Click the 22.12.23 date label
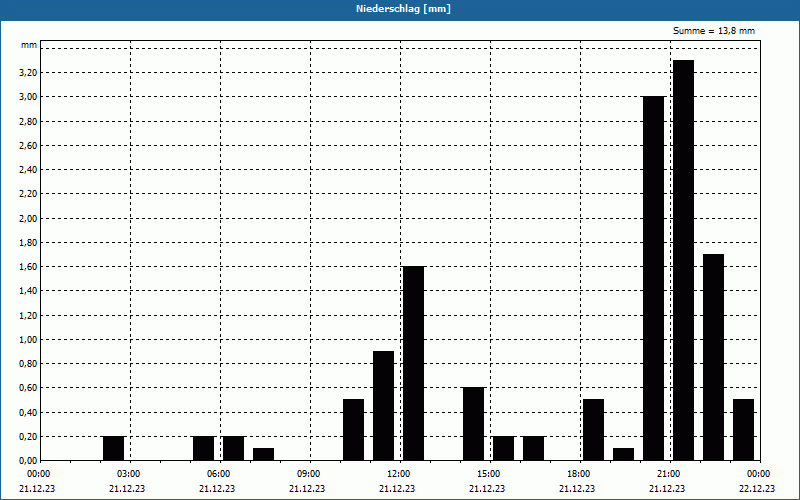The height and width of the screenshot is (500, 800). pos(757,489)
